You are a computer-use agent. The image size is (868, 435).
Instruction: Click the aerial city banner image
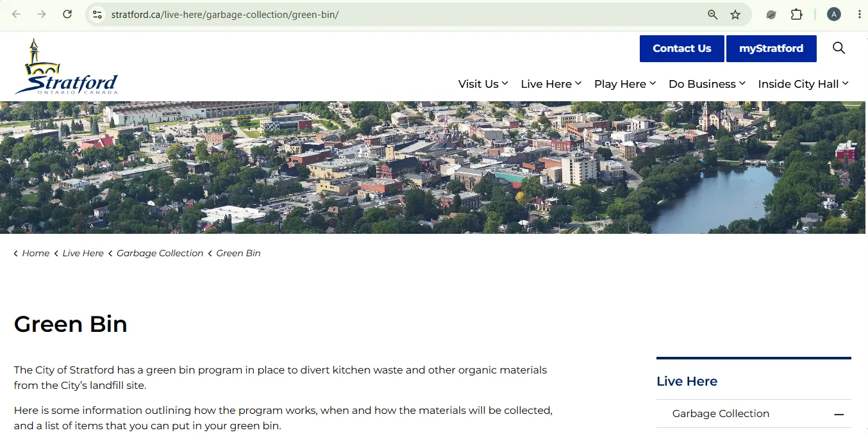point(434,167)
